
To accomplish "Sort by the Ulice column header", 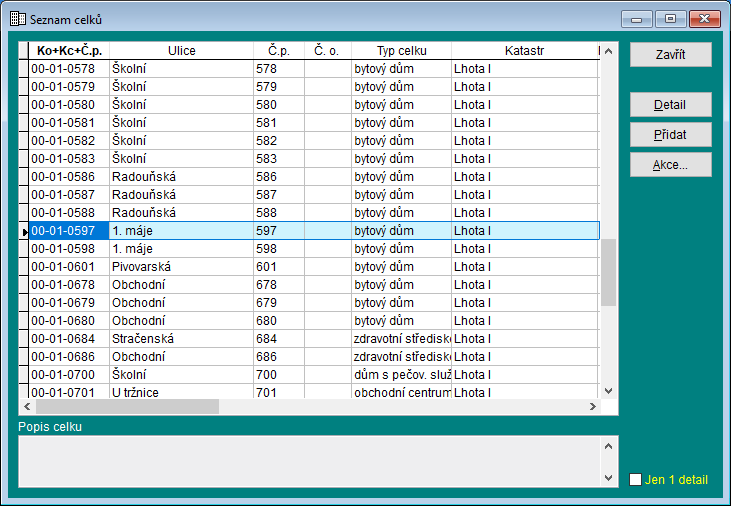I will click(x=181, y=51).
